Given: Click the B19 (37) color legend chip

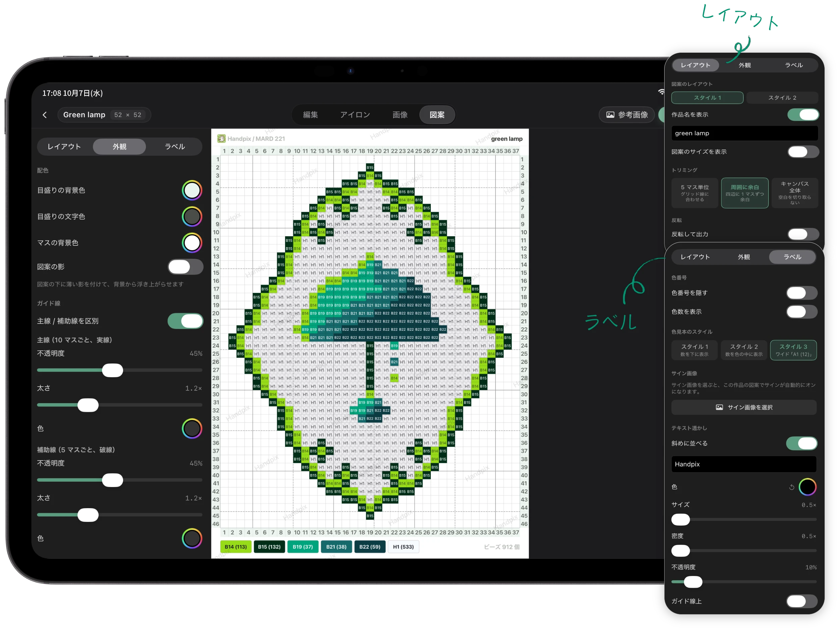Looking at the screenshot, I should click(x=303, y=547).
